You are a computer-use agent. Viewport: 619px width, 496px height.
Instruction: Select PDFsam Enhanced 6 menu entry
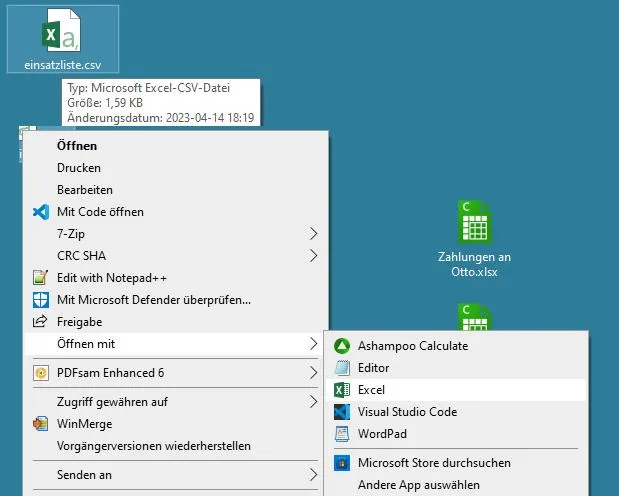click(x=176, y=373)
